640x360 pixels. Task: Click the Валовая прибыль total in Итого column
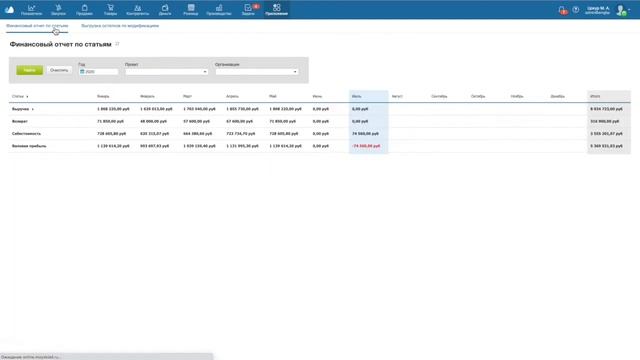[x=606, y=146]
